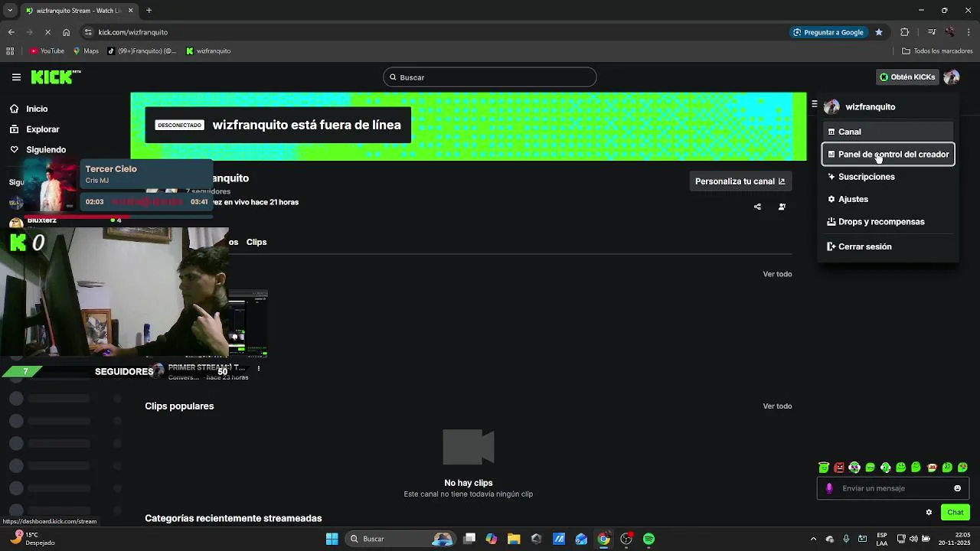Click Ver todo above the stream videos
The height and width of the screenshot is (551, 980).
click(x=777, y=274)
